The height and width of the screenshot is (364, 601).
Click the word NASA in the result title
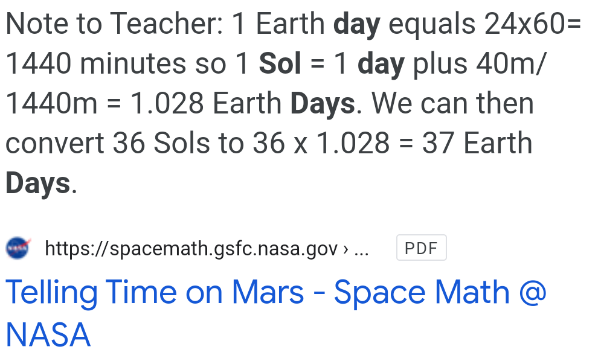click(48, 334)
